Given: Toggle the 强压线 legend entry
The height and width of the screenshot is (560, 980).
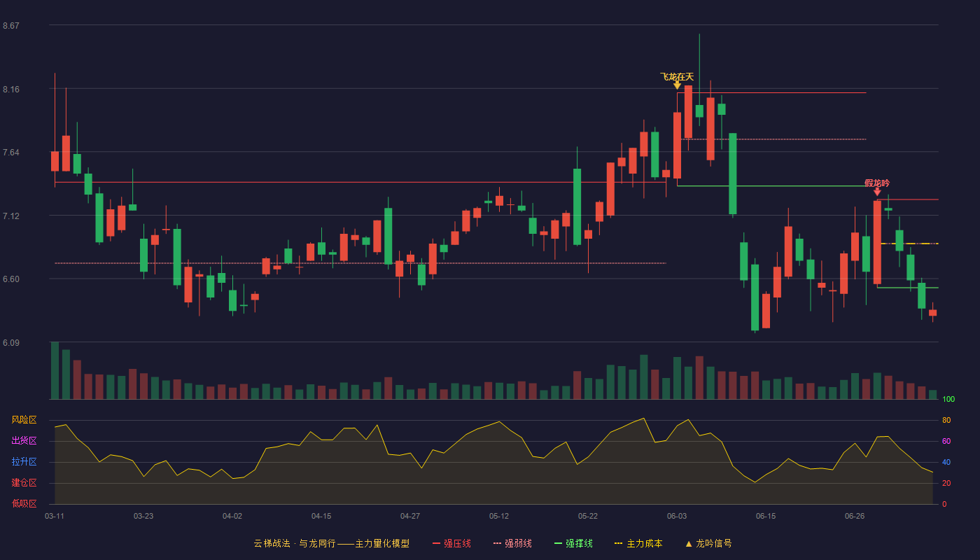Looking at the screenshot, I should (451, 543).
